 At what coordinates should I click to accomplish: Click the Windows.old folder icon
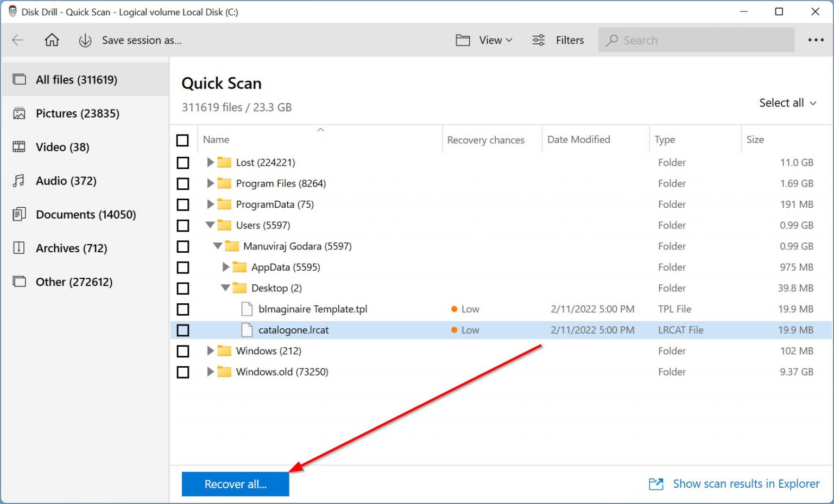pos(224,372)
